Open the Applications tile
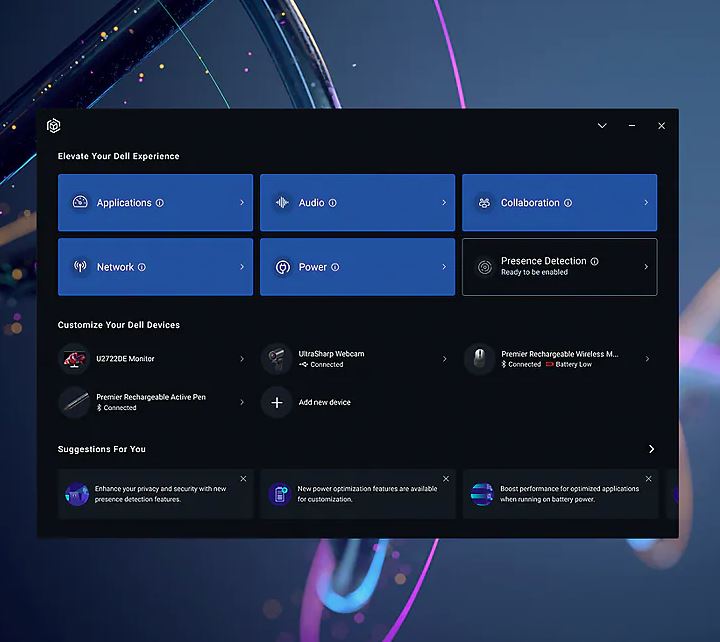Image resolution: width=720 pixels, height=642 pixels. click(x=155, y=203)
